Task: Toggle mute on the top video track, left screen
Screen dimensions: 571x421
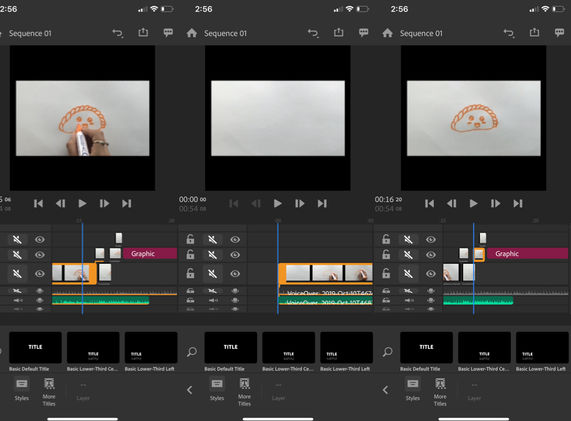Action: (x=17, y=239)
